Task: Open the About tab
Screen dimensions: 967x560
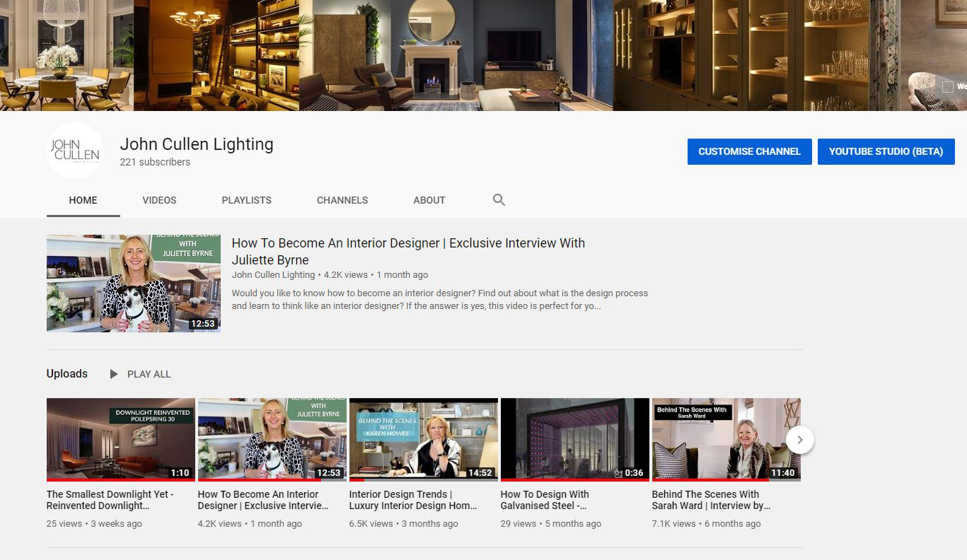Action: click(429, 200)
